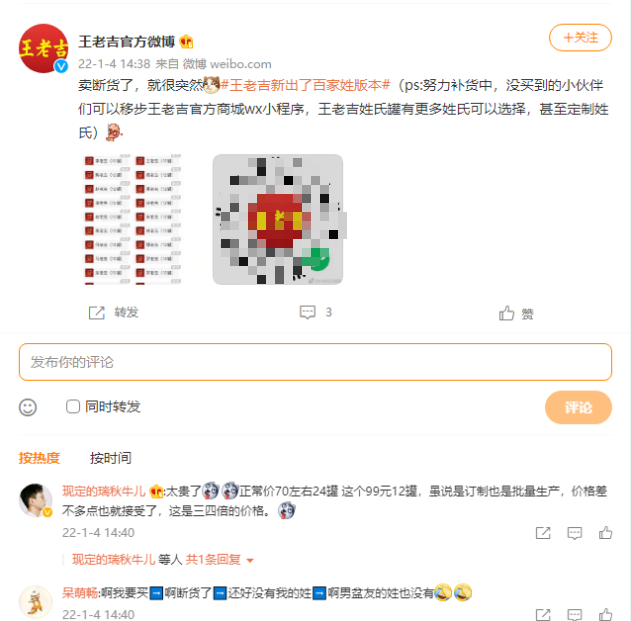The image size is (631, 621).
Task: Switch comment sorting to 按时间
Action: [111, 458]
